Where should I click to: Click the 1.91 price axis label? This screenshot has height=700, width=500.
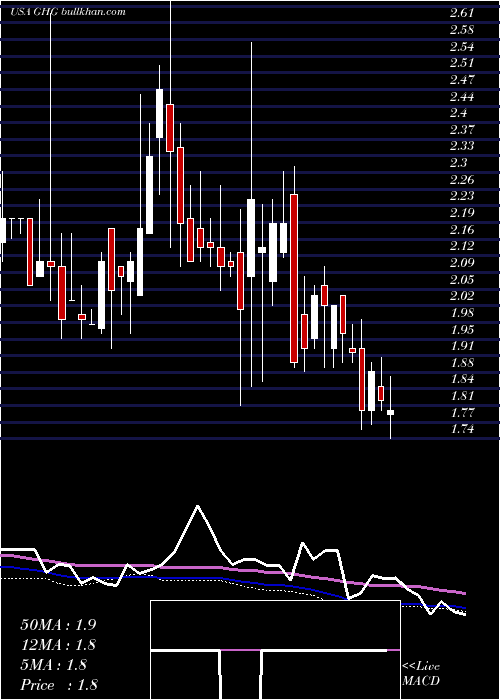[461, 346]
